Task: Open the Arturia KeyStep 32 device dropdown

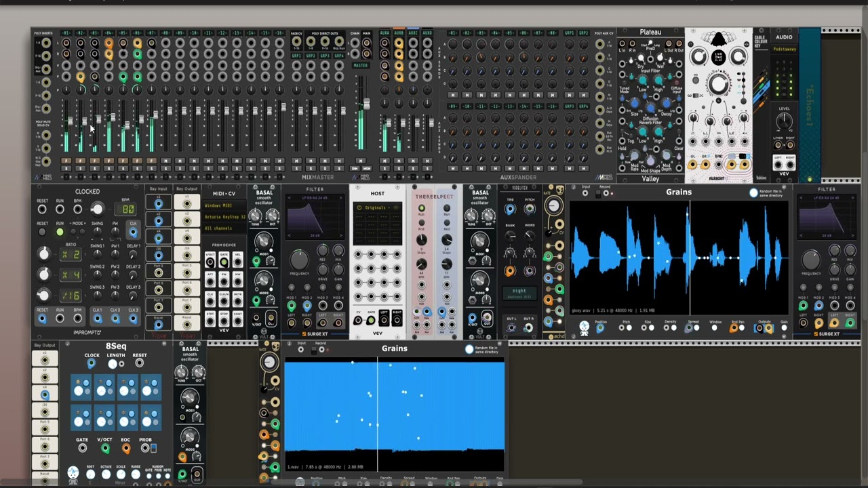Action: (223, 217)
